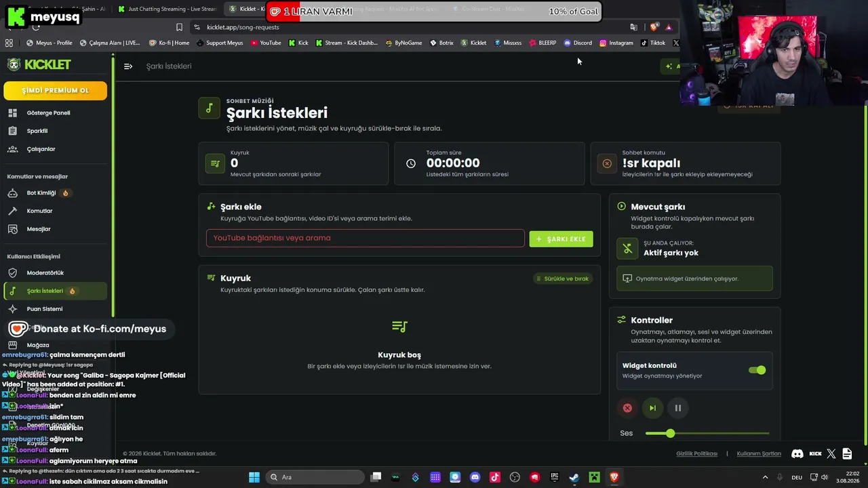Open the Windows Start menu
The image size is (868, 488).
click(x=254, y=477)
